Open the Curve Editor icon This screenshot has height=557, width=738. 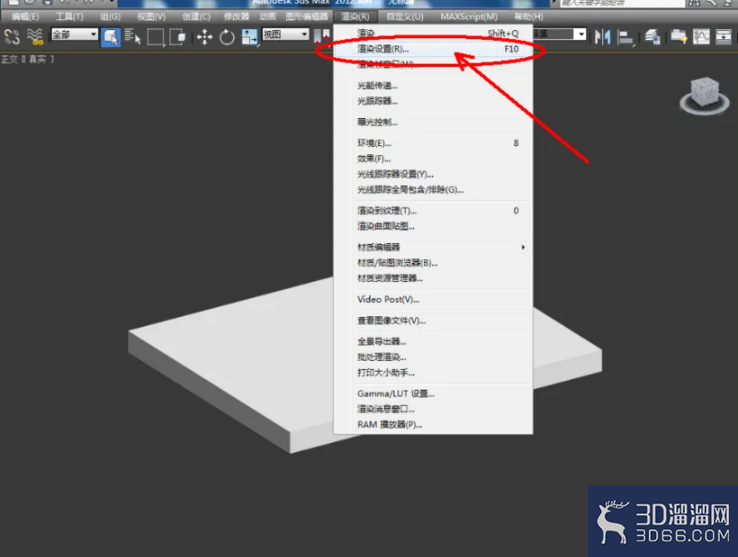pyautogui.click(x=701, y=36)
